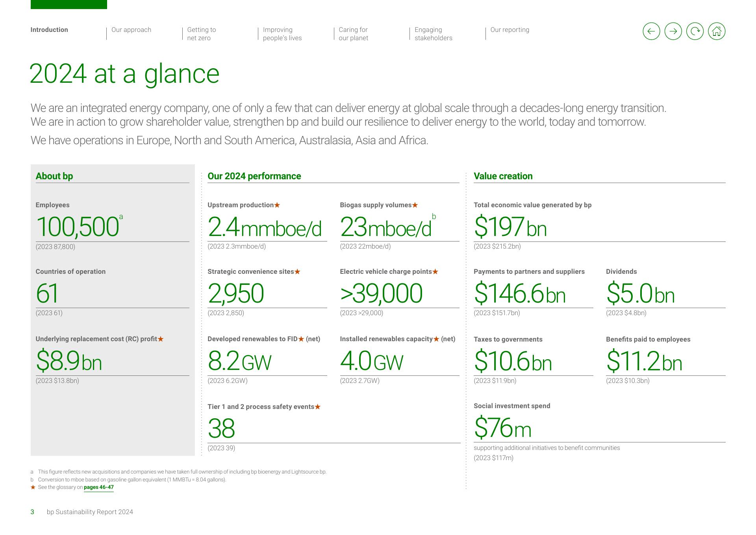Image resolution: width=756 pixels, height=535 pixels.
Task: Click star beside Strategic convenience sites
Action: 297,271
